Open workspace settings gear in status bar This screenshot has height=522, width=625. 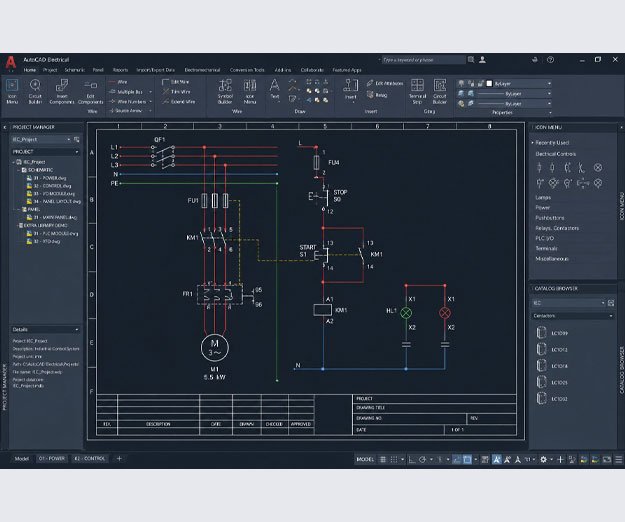pyautogui.click(x=543, y=459)
